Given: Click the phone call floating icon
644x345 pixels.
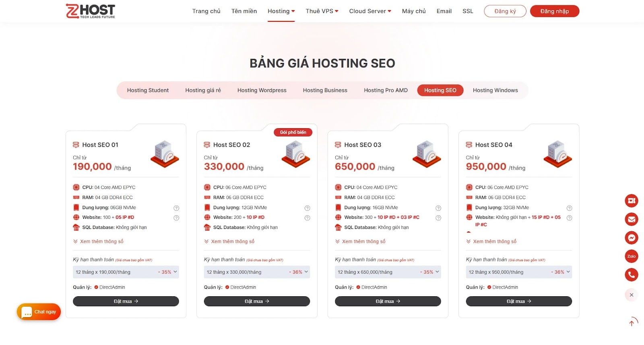Looking at the screenshot, I should coord(632,275).
